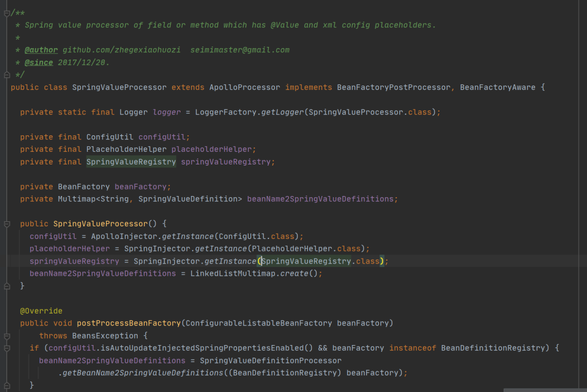Click the @since tag in the Javadoc
587x392 pixels.
pyautogui.click(x=38, y=62)
